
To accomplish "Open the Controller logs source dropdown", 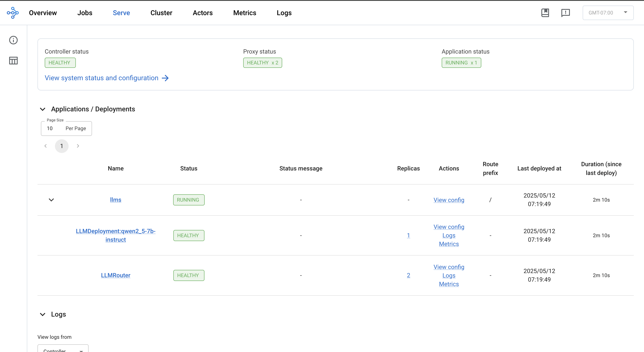I will 63,350.
